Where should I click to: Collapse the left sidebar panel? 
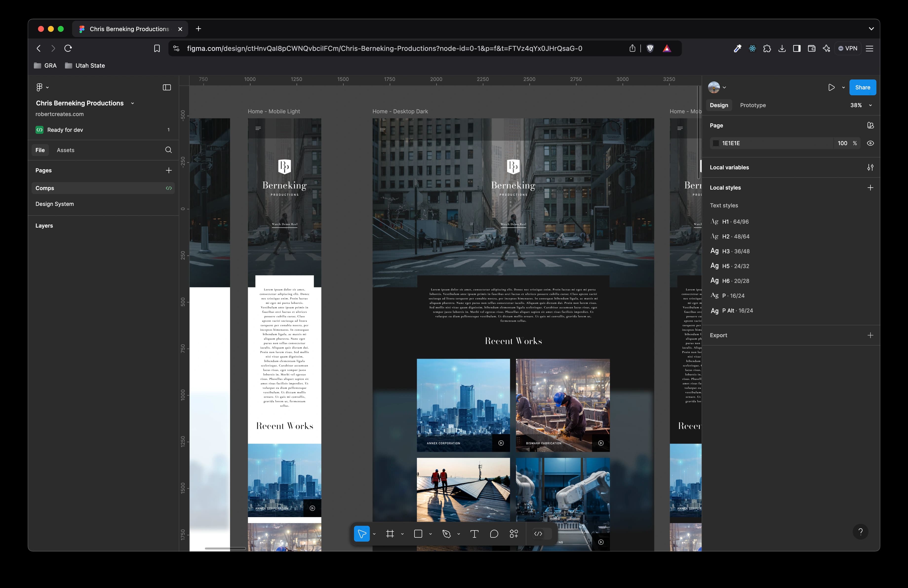167,87
